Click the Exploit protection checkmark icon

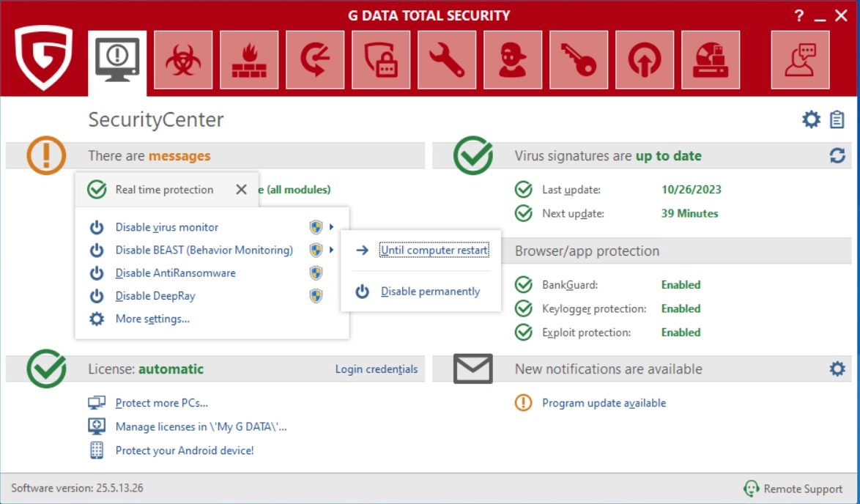click(x=524, y=333)
